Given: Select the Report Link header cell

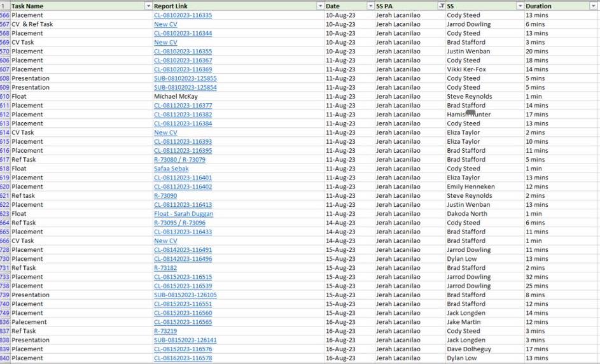Looking at the screenshot, I should tap(239, 6).
